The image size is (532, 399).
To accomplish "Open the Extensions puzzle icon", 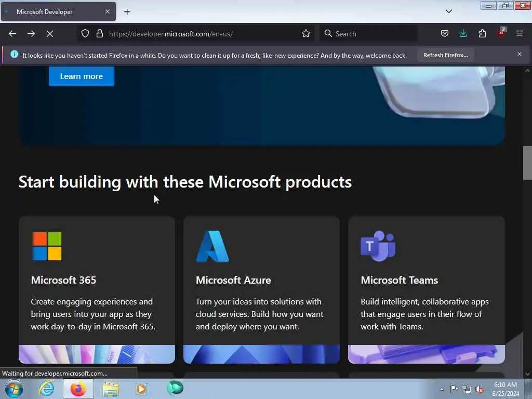I will 482,34.
